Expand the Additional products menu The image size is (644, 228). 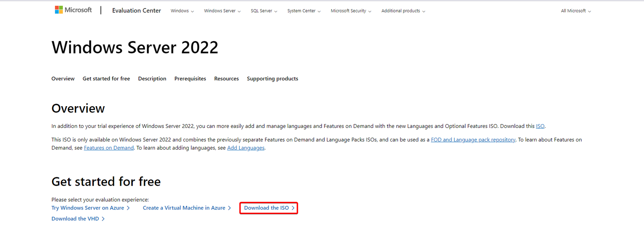tap(403, 11)
